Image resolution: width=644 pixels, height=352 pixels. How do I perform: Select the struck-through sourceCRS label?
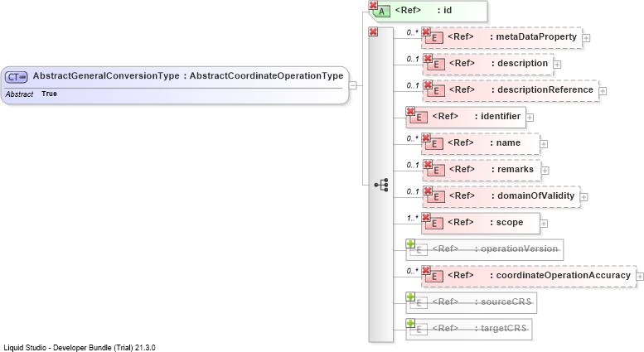pyautogui.click(x=503, y=301)
